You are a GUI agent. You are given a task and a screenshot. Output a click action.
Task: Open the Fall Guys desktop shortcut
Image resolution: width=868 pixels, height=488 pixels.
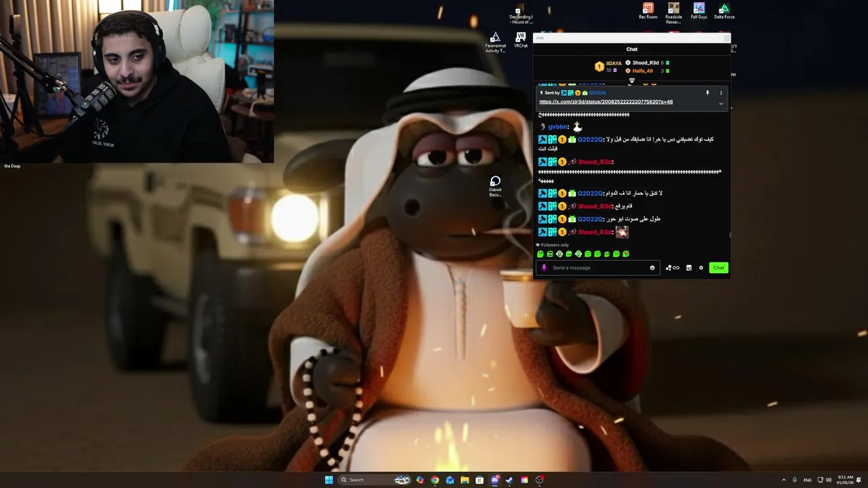698,11
